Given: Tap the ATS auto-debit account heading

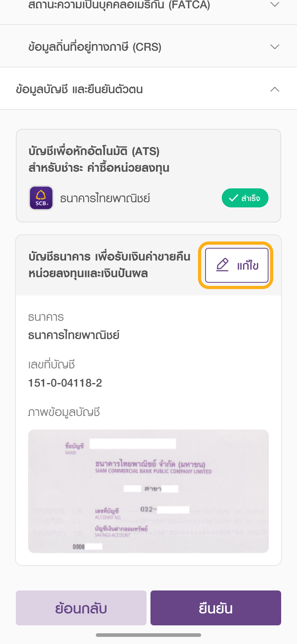Looking at the screenshot, I should tap(99, 159).
